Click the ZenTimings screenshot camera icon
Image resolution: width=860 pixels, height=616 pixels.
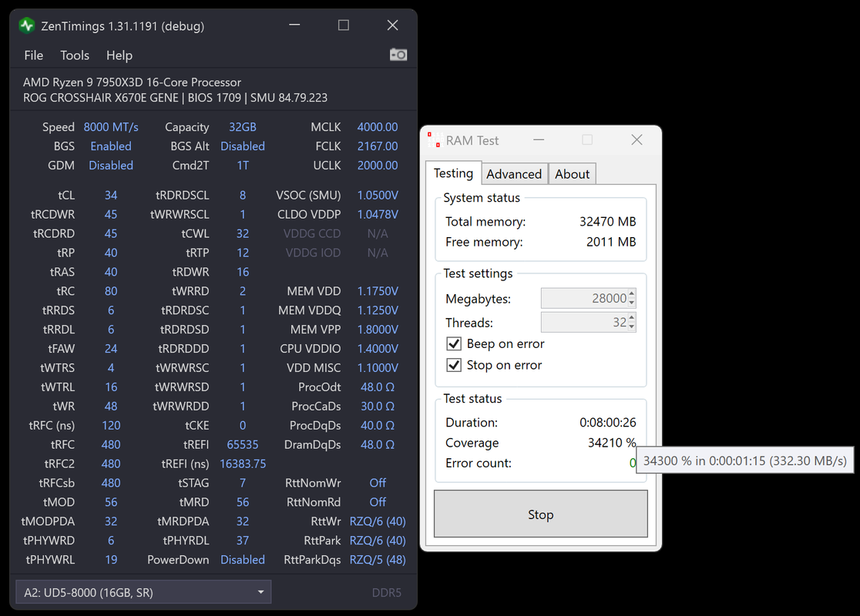(398, 55)
